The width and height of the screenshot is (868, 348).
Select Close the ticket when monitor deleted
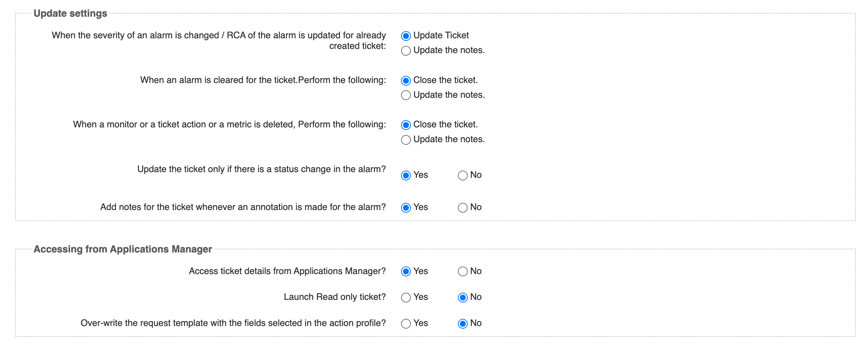click(406, 125)
